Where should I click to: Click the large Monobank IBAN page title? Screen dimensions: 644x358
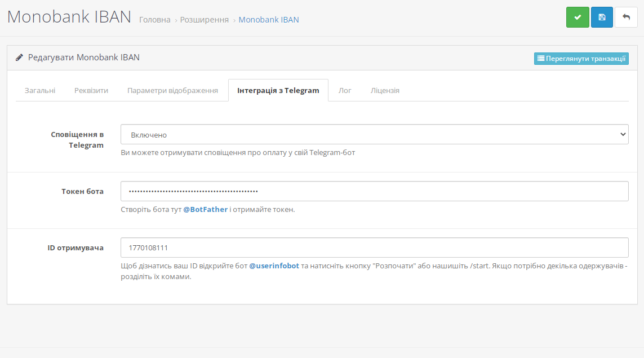(69, 17)
